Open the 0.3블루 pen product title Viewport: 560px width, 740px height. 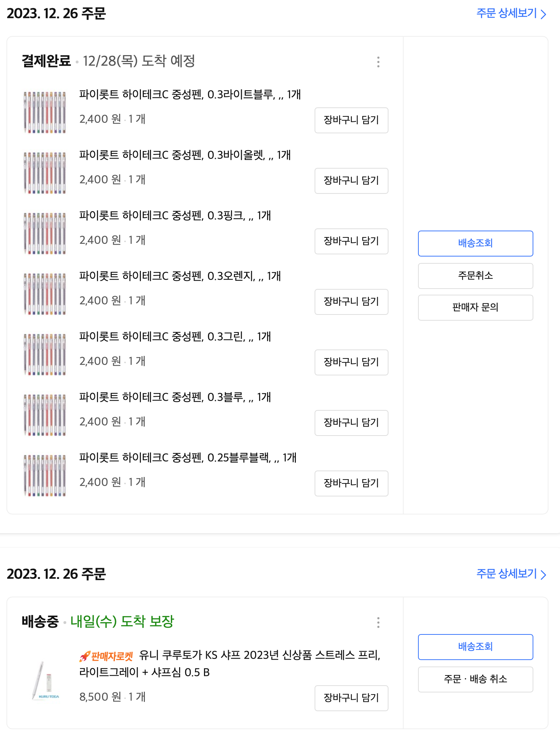(175, 397)
